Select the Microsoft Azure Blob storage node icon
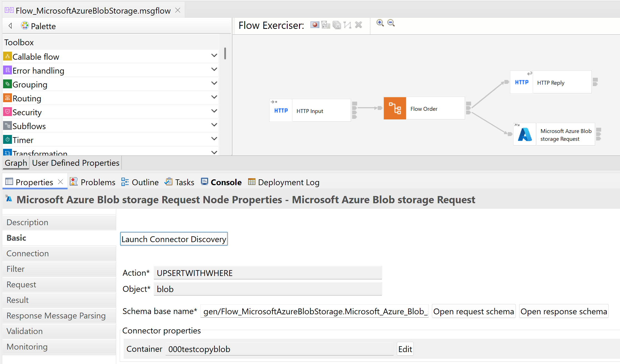This screenshot has height=364, width=620. pyautogui.click(x=525, y=134)
